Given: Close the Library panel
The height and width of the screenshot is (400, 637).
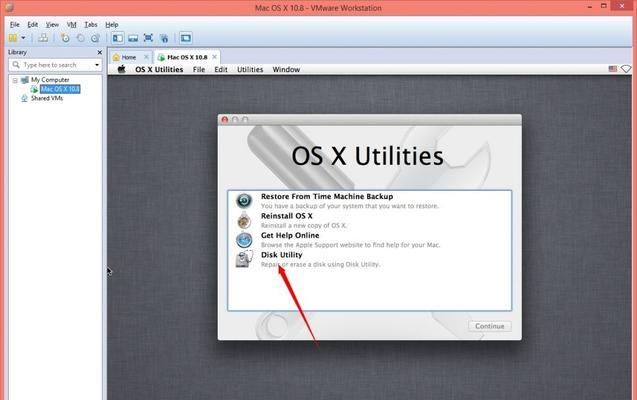Looking at the screenshot, I should coord(100,52).
